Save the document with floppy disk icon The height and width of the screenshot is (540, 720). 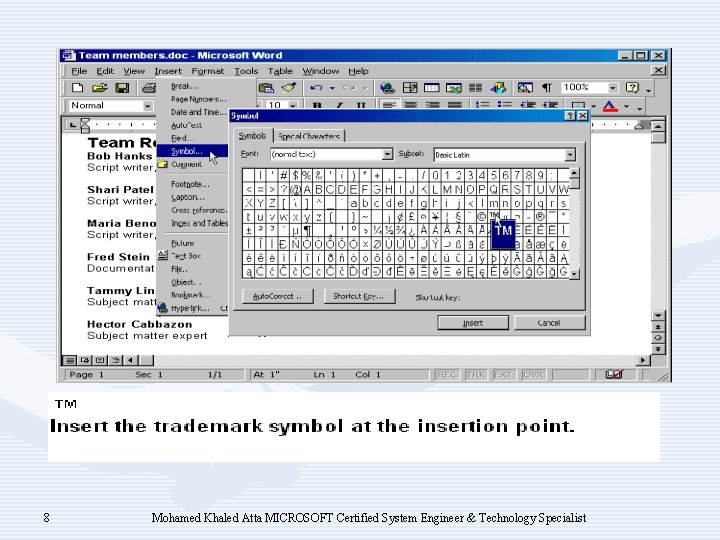122,88
